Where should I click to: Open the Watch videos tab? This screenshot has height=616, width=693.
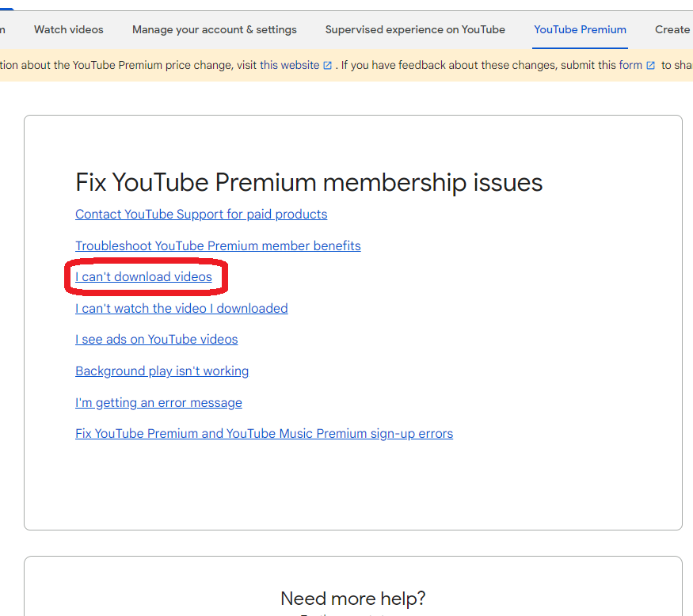pos(68,29)
